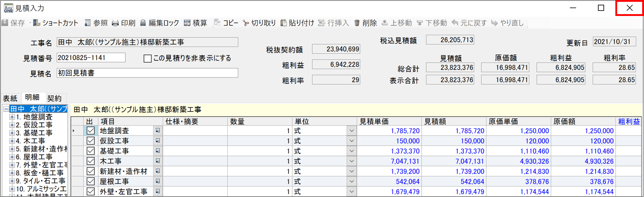Switch to the 表紙 tab
The width and height of the screenshot is (644, 197).
(x=10, y=98)
